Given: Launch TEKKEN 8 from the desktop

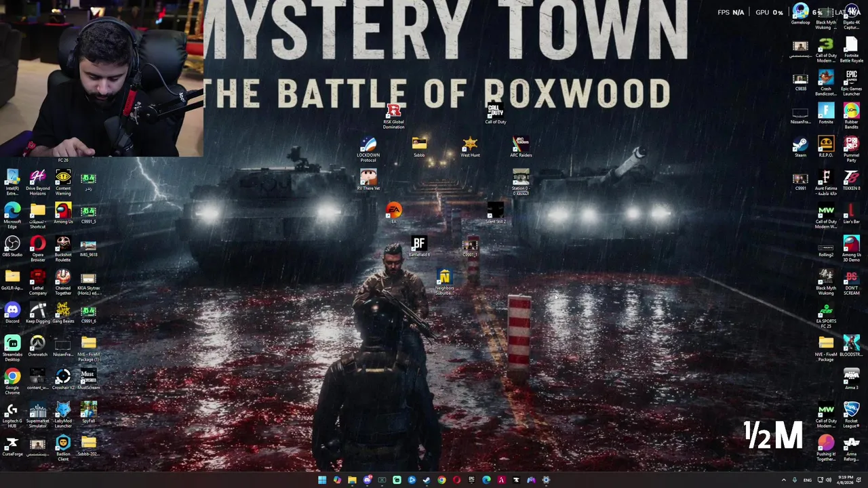Looking at the screenshot, I should 851,181.
